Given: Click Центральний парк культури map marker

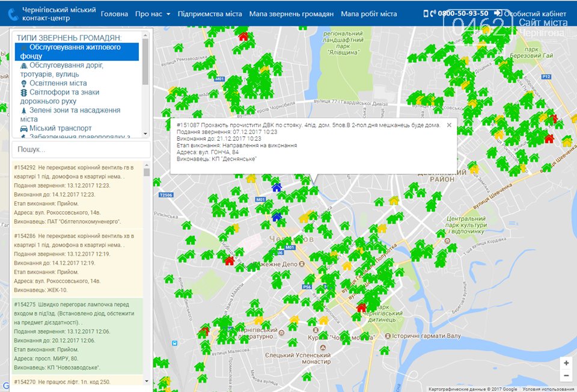Looking at the screenshot, I should pos(447,240).
